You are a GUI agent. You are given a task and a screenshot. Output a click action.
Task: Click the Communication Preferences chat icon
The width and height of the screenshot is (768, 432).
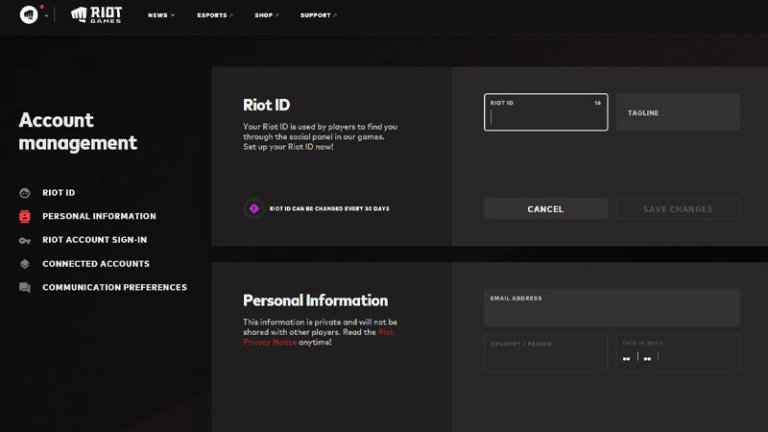tap(24, 288)
